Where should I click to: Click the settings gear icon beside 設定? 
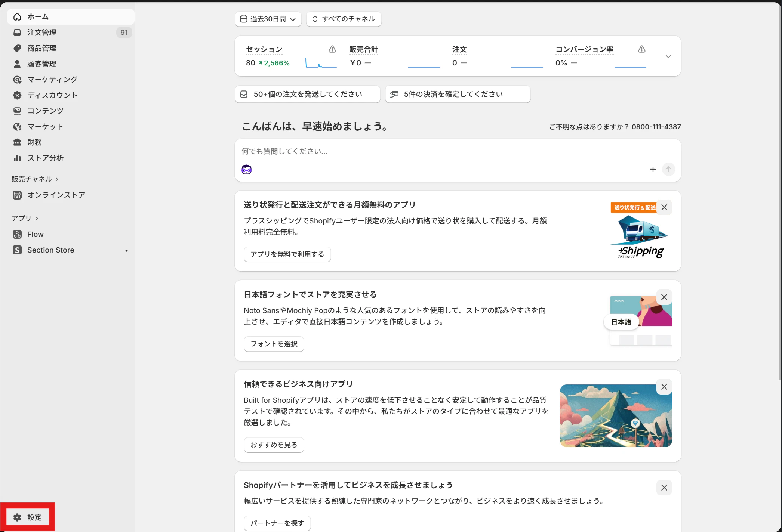pos(17,517)
